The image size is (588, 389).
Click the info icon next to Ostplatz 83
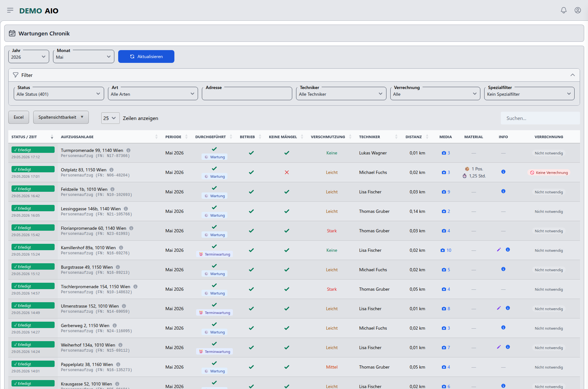[111, 170]
